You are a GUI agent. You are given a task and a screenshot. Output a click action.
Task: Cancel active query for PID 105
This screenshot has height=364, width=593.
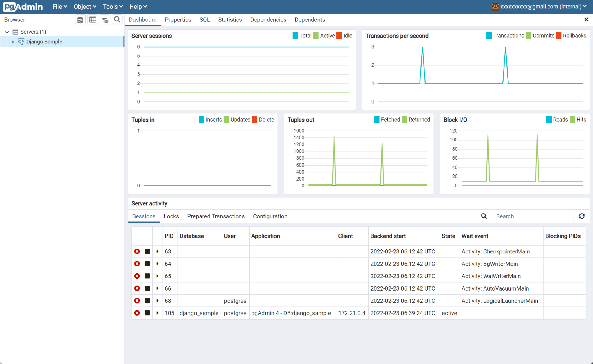pyautogui.click(x=147, y=313)
